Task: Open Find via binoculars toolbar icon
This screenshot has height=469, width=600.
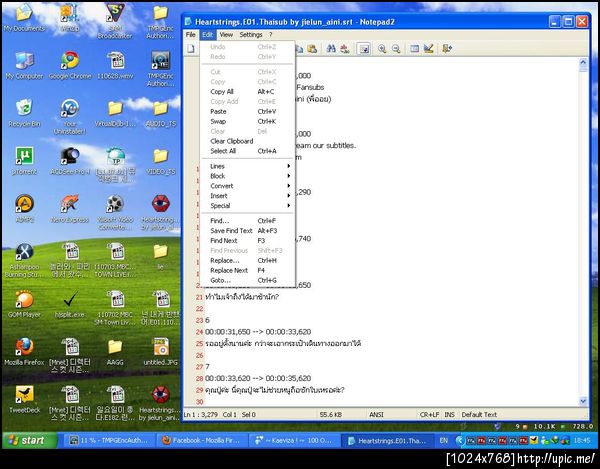Action: point(331,49)
